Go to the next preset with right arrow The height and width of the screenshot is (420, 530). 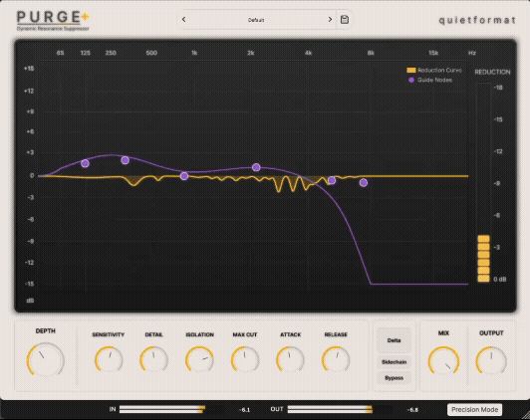point(330,20)
